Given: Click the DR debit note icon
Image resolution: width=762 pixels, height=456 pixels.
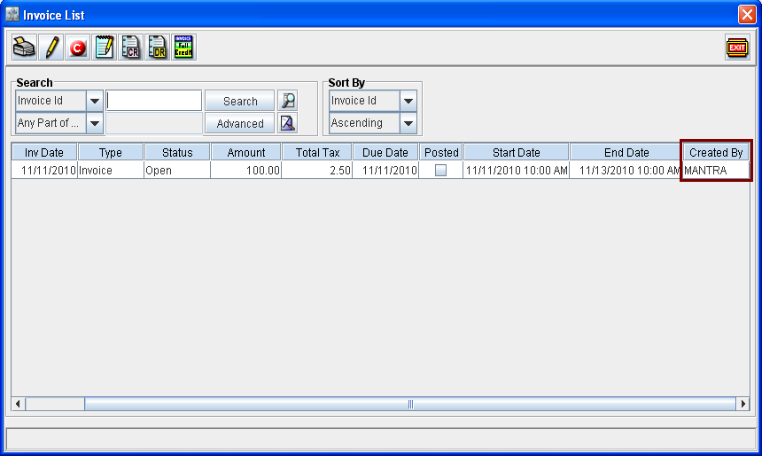Looking at the screenshot, I should point(157,48).
